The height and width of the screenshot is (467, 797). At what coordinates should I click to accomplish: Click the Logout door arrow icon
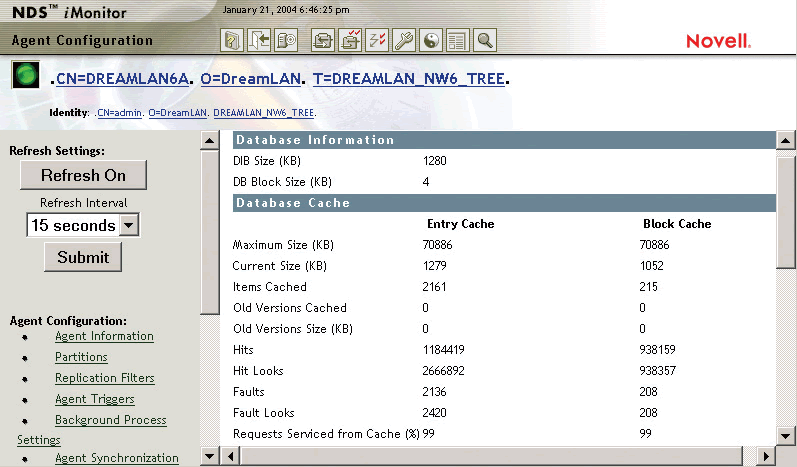click(259, 40)
